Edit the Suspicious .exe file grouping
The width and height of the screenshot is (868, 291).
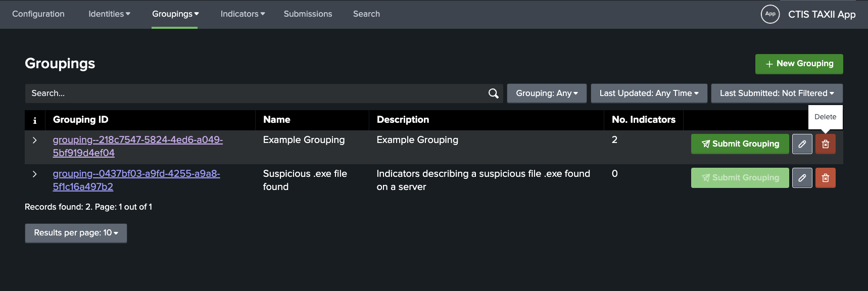802,178
